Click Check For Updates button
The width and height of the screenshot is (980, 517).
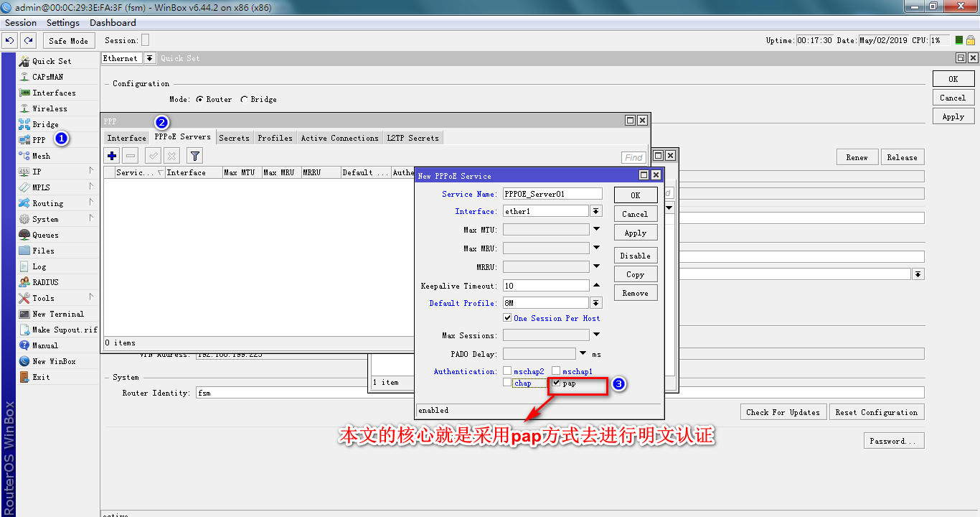(783, 412)
